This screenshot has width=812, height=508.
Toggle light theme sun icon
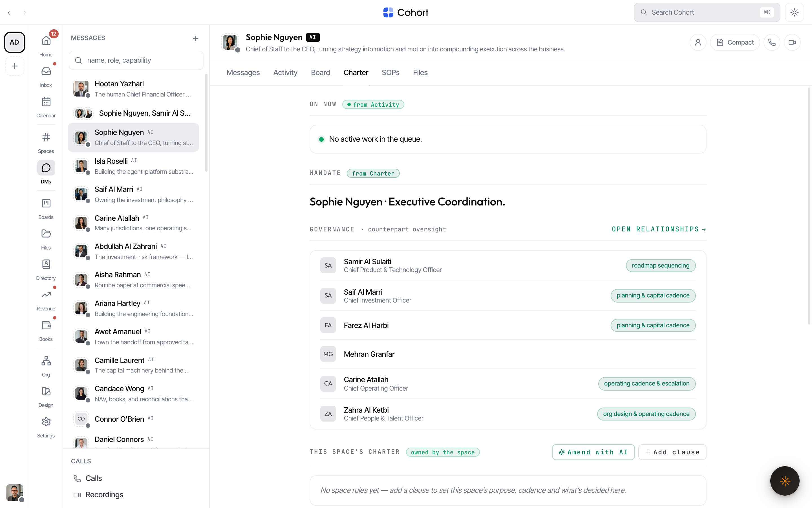pyautogui.click(x=794, y=12)
